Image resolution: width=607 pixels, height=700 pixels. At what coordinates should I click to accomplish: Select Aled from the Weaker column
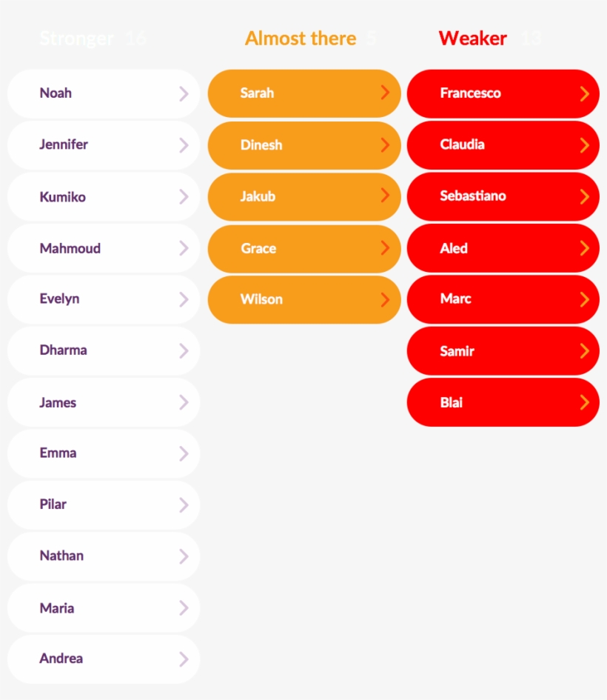click(503, 248)
